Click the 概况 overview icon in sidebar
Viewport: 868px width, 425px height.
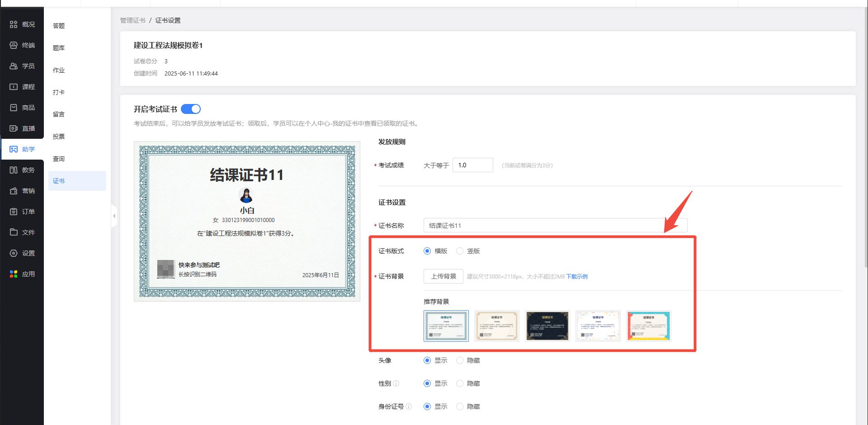14,24
